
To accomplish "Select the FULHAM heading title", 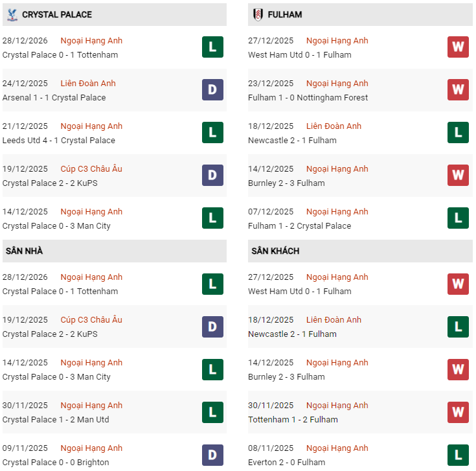I will [x=286, y=14].
